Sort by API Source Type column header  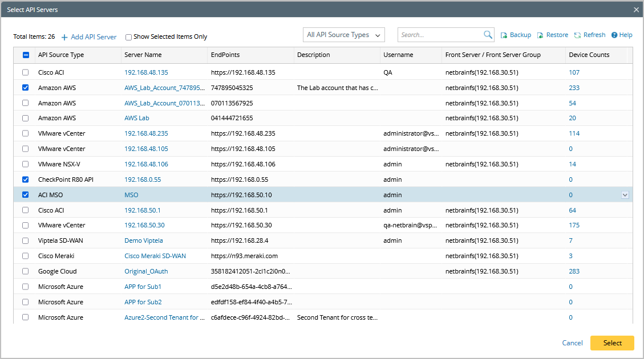61,55
